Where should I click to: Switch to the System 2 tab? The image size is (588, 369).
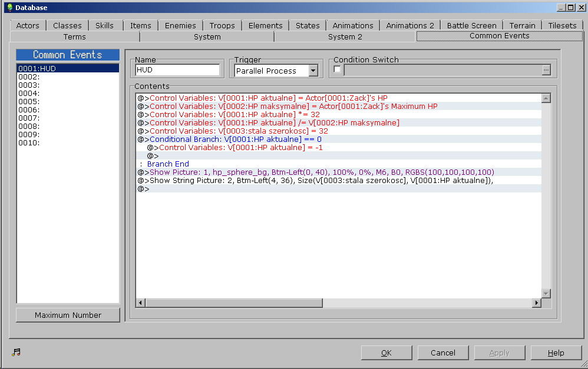click(345, 36)
